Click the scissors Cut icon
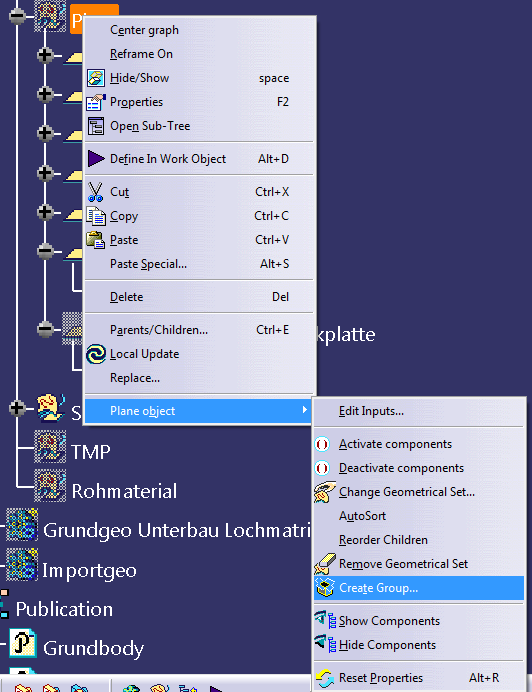532x692 pixels. (95, 192)
